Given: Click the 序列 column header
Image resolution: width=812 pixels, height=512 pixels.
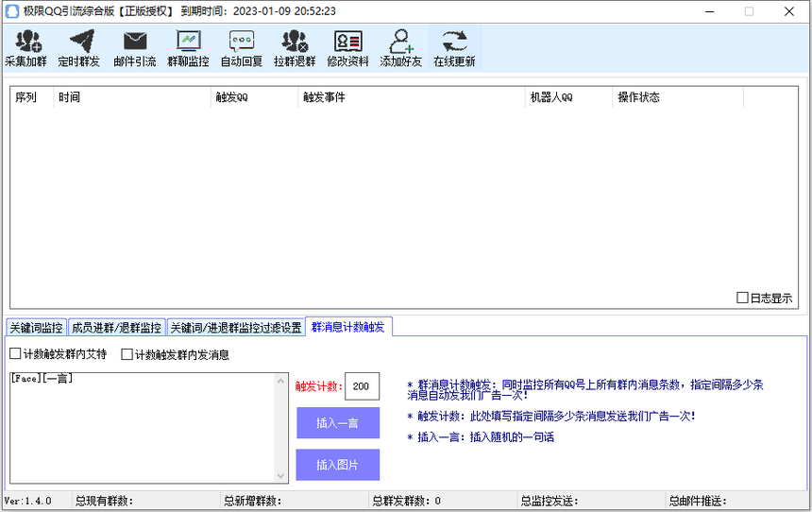Looking at the screenshot, I should (x=31, y=97).
